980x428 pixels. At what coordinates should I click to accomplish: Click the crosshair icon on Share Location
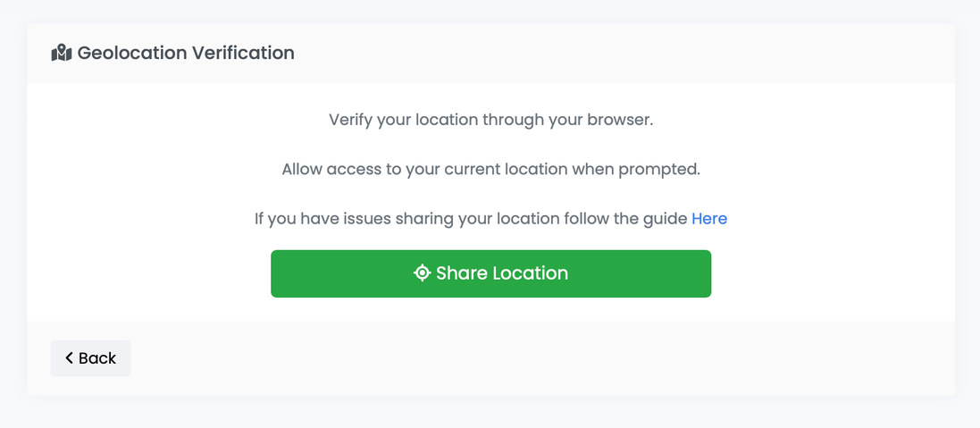(423, 273)
